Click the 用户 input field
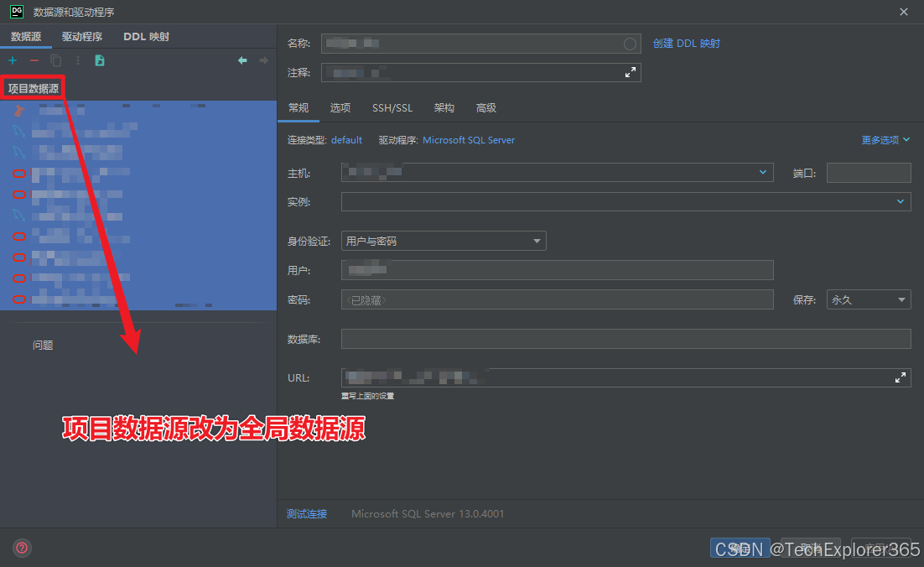Screen dimensions: 924x567 (x=557, y=270)
